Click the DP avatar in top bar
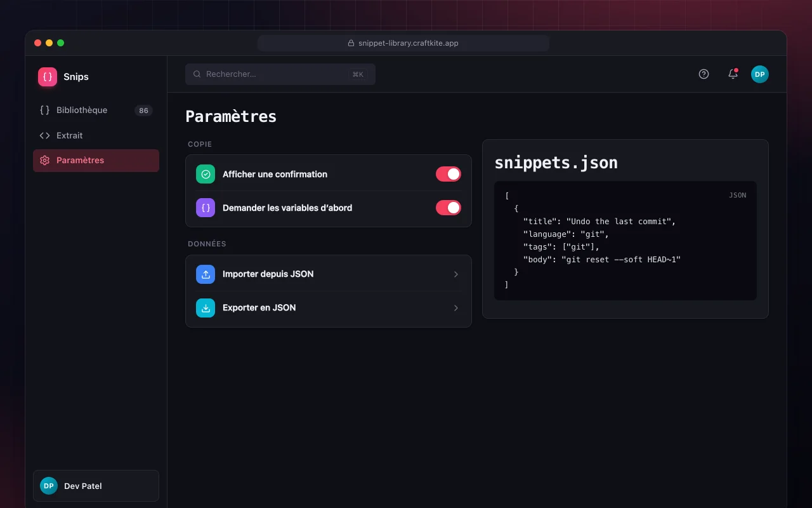The image size is (812, 508). 760,74
